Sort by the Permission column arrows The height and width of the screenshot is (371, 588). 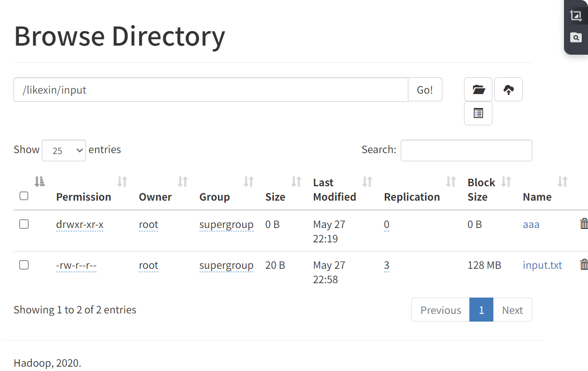tap(122, 181)
